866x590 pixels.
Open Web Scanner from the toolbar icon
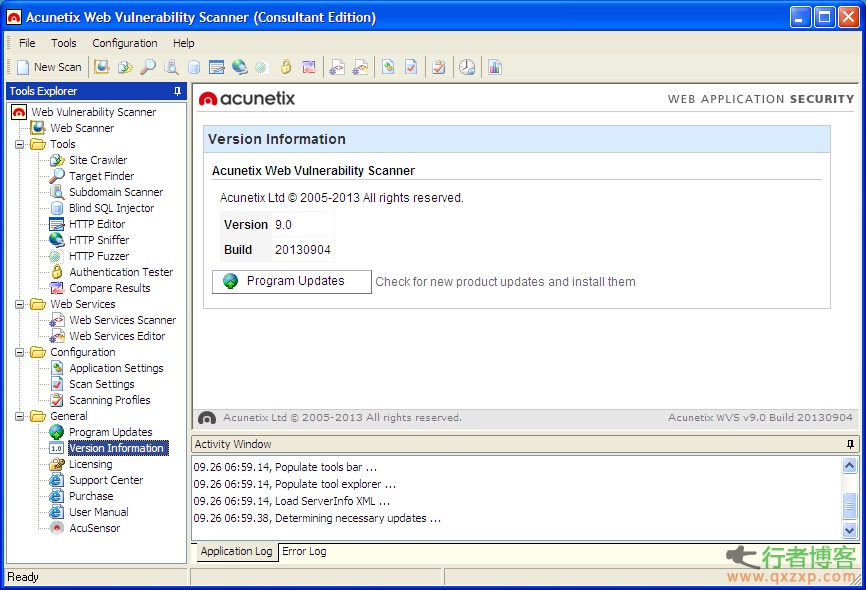[102, 67]
